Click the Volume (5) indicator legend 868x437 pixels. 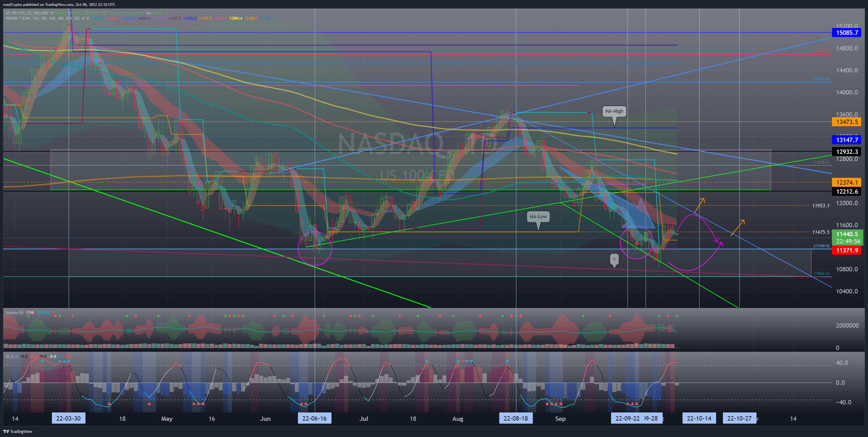pos(15,313)
